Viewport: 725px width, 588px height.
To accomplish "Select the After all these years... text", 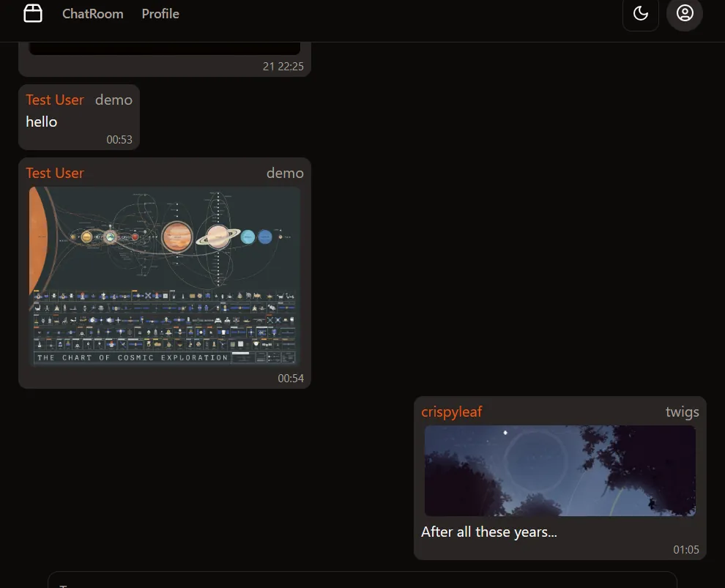I will click(x=489, y=532).
